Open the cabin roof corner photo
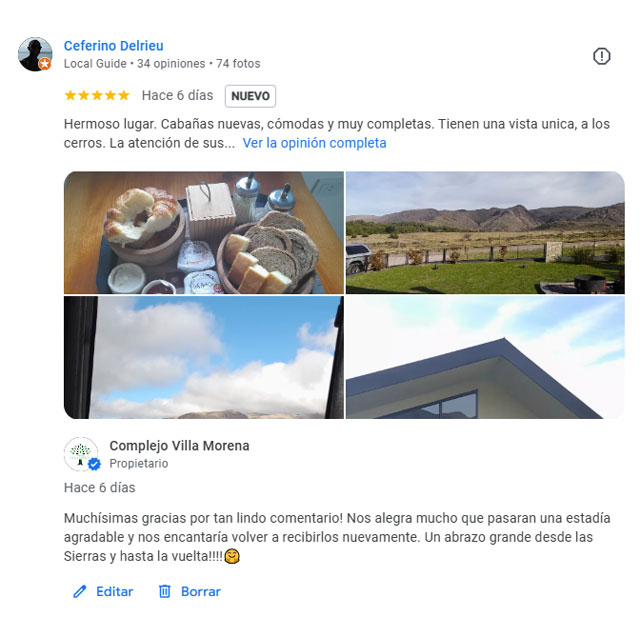 tap(485, 358)
